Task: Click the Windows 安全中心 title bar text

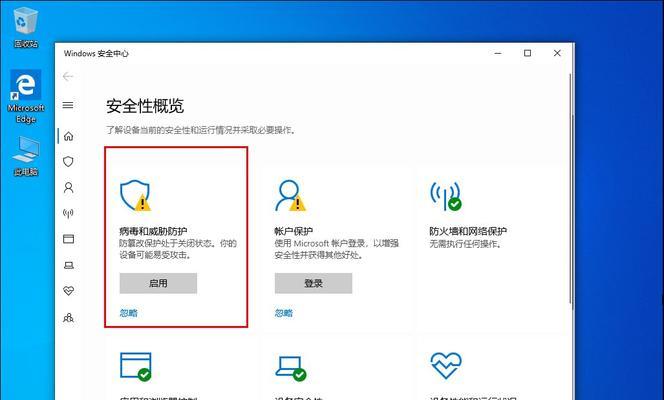Action: click(96, 53)
